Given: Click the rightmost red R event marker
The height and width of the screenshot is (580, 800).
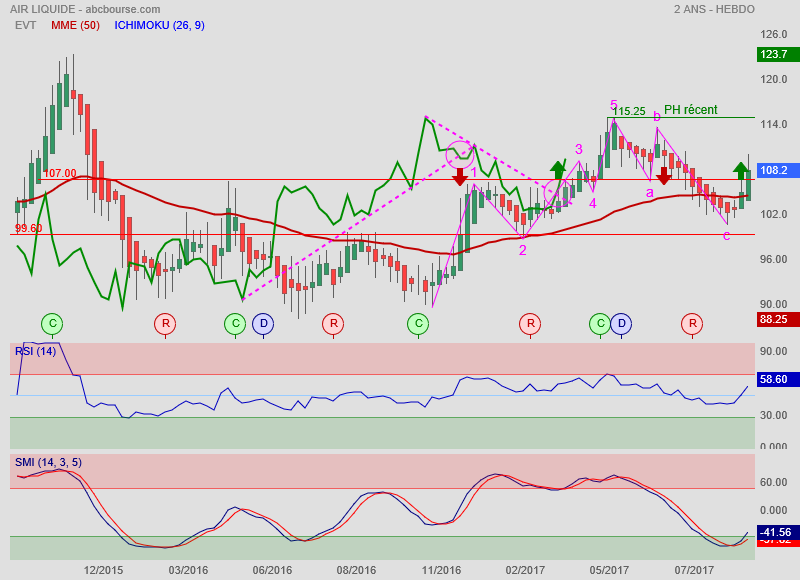Looking at the screenshot, I should pos(691,323).
